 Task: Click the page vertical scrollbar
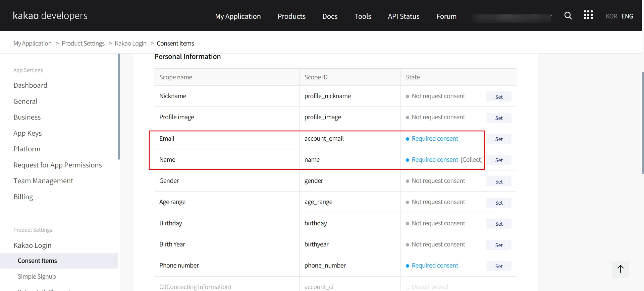coord(643,123)
